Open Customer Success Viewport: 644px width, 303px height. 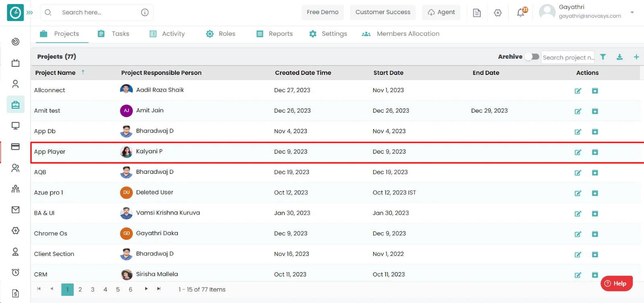(x=383, y=12)
